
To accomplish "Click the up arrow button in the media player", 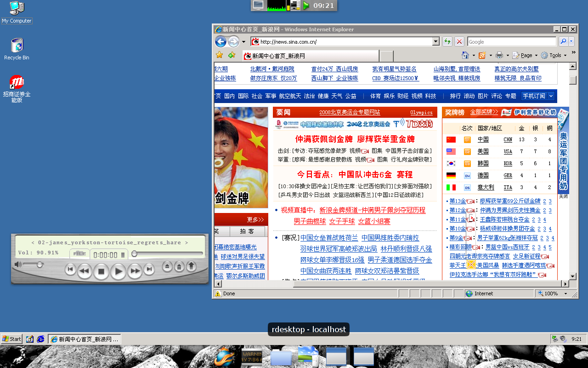I will click(x=191, y=266).
